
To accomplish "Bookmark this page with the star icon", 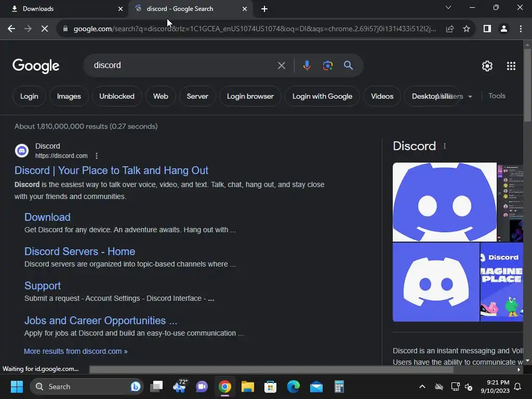I will pyautogui.click(x=467, y=29).
